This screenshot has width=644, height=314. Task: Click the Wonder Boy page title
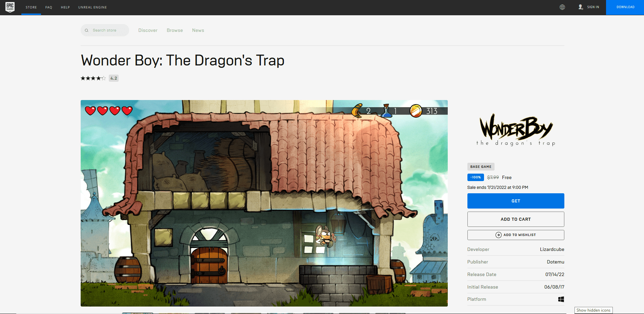[183, 61]
